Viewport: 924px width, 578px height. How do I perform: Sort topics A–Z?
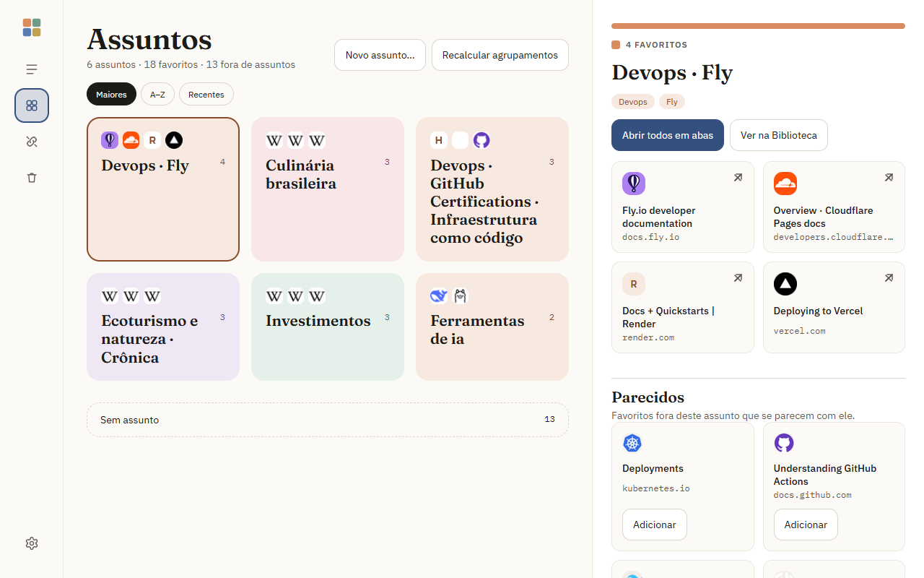coord(157,95)
